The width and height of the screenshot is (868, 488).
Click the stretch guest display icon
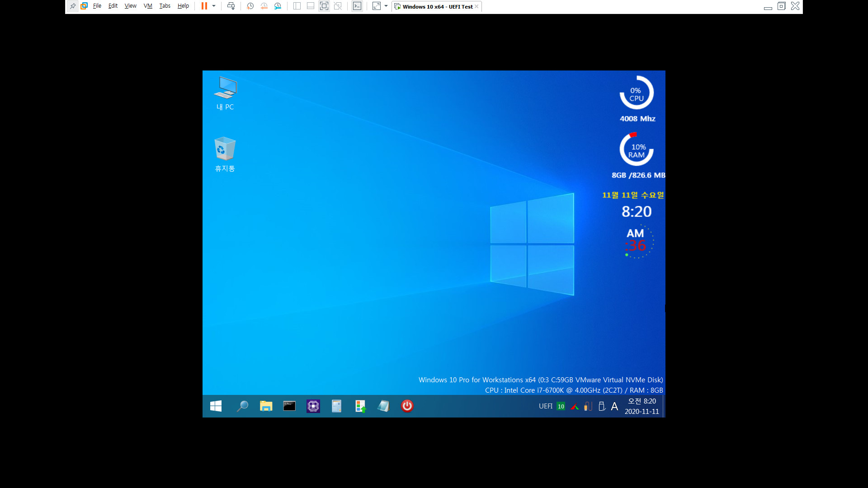[377, 6]
